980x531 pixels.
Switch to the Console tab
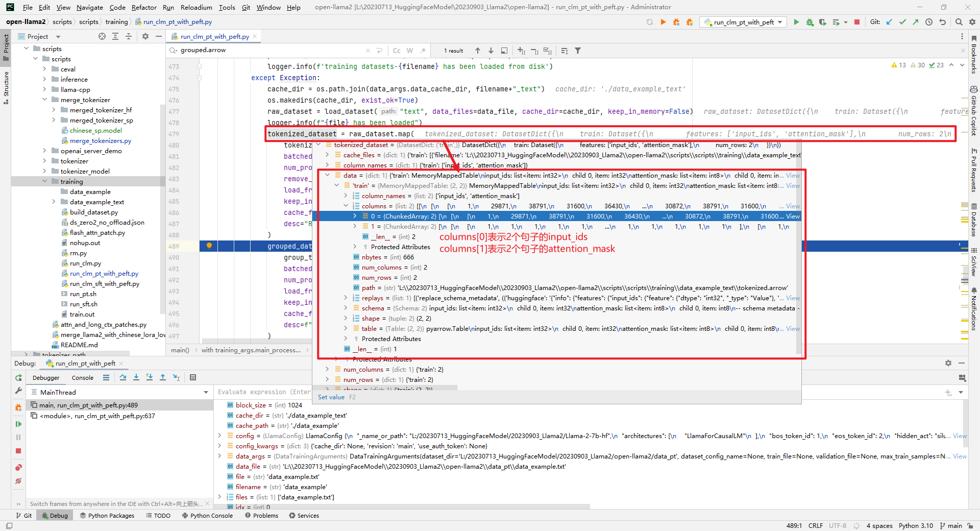83,378
